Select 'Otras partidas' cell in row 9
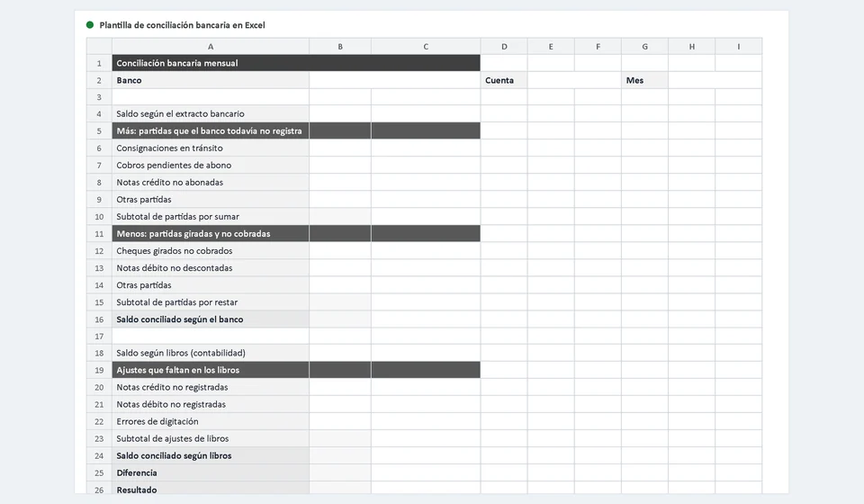 (211, 200)
